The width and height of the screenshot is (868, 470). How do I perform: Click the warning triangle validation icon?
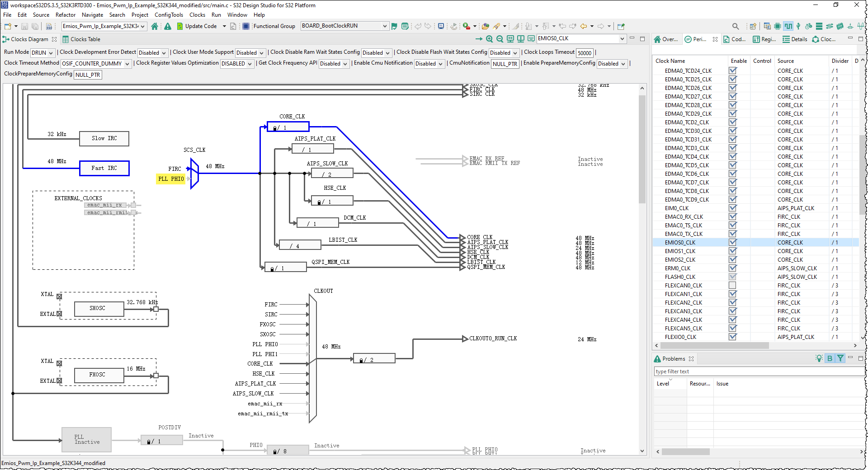click(168, 26)
